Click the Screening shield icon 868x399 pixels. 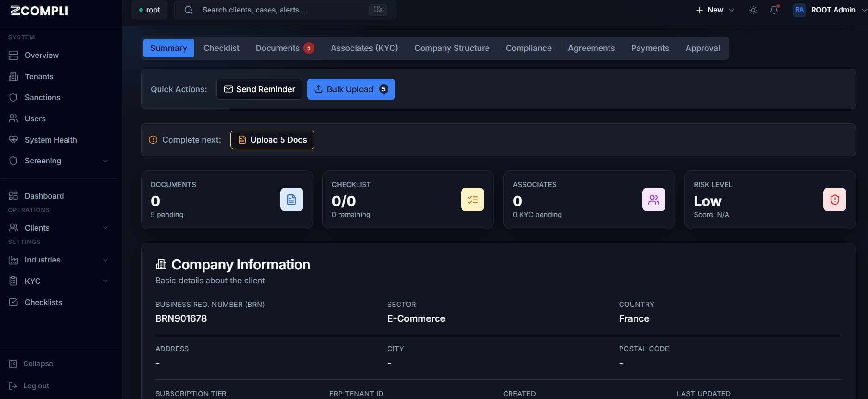point(13,161)
